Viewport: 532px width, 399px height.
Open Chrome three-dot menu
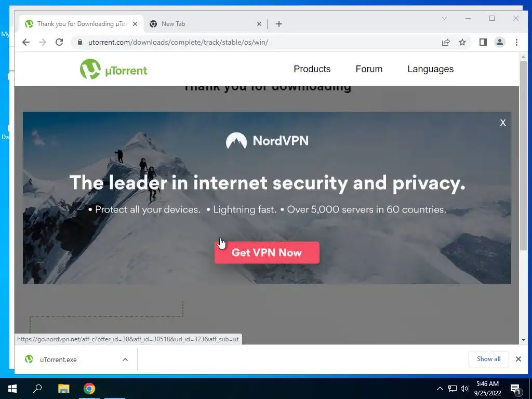pyautogui.click(x=516, y=42)
